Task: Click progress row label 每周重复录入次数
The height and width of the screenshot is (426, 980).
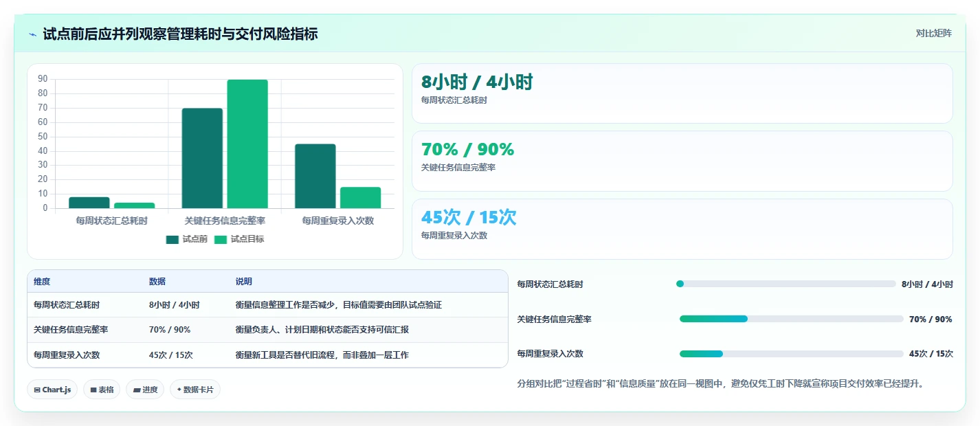Action: click(x=550, y=354)
